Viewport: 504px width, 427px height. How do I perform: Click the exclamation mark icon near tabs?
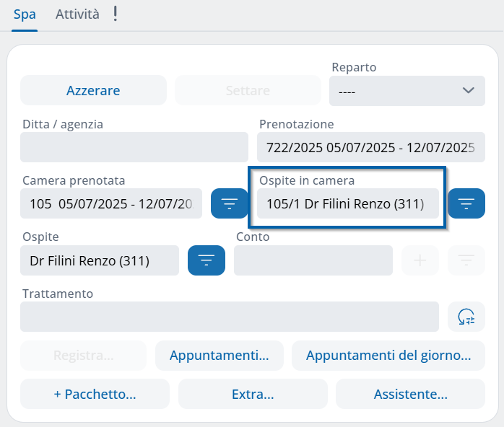coord(116,14)
